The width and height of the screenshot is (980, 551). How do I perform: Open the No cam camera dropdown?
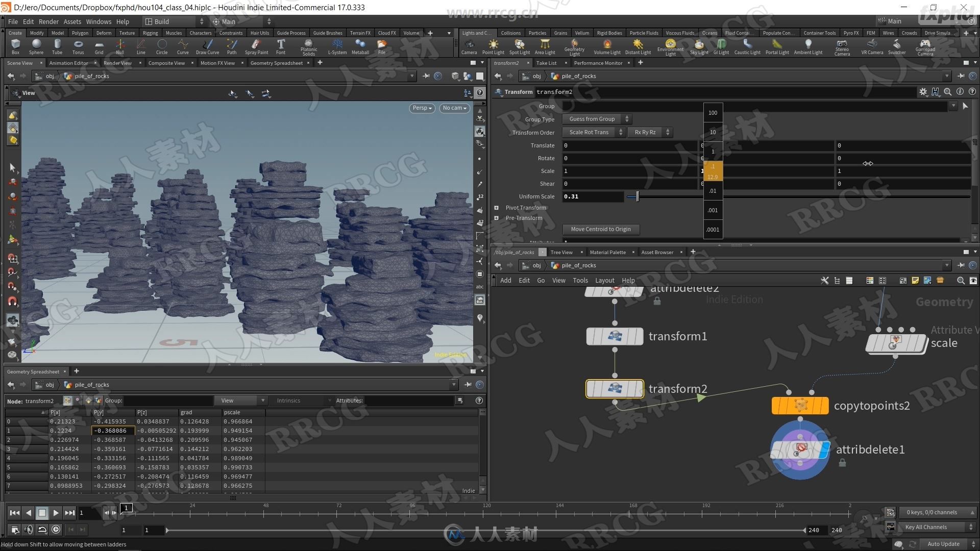tap(454, 108)
